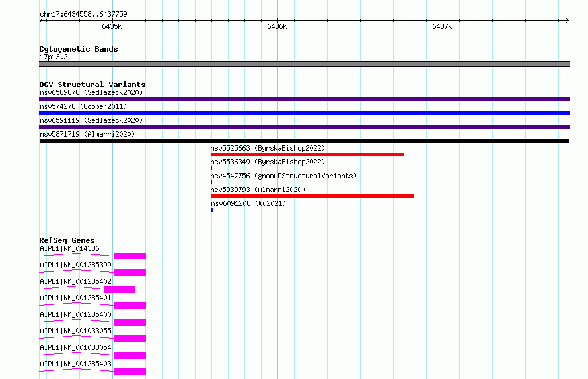Open the nsv6591119 (Sedlazeck2020) variant label
The height and width of the screenshot is (379, 588).
(91, 120)
